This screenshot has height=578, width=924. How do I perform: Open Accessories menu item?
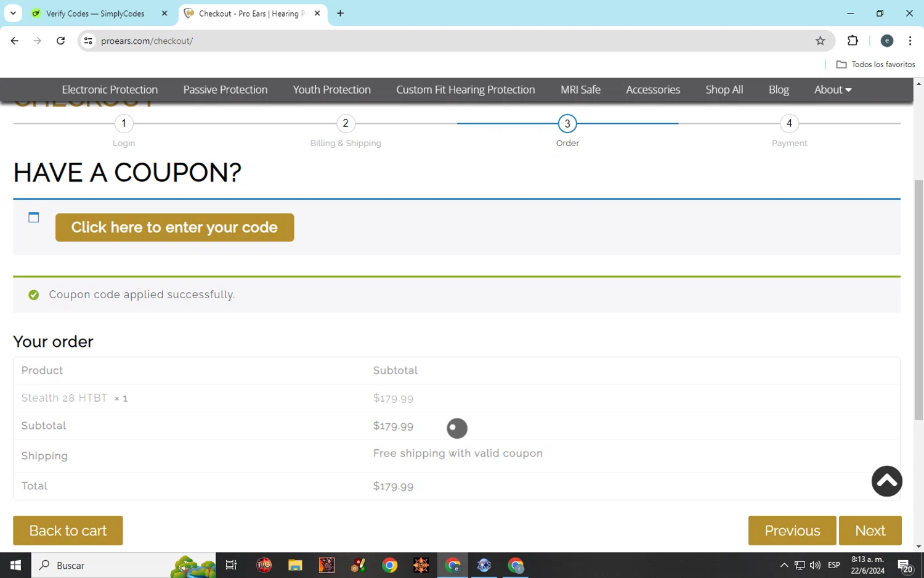coord(653,89)
